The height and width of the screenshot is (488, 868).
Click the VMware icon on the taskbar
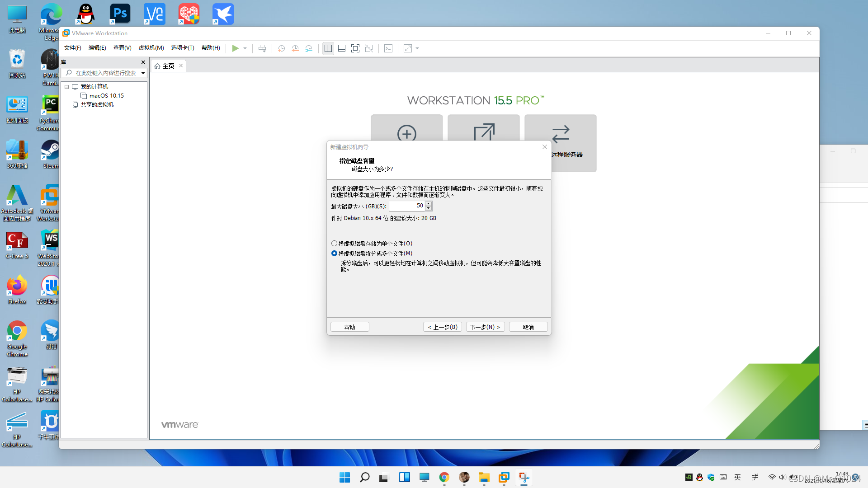tap(504, 478)
